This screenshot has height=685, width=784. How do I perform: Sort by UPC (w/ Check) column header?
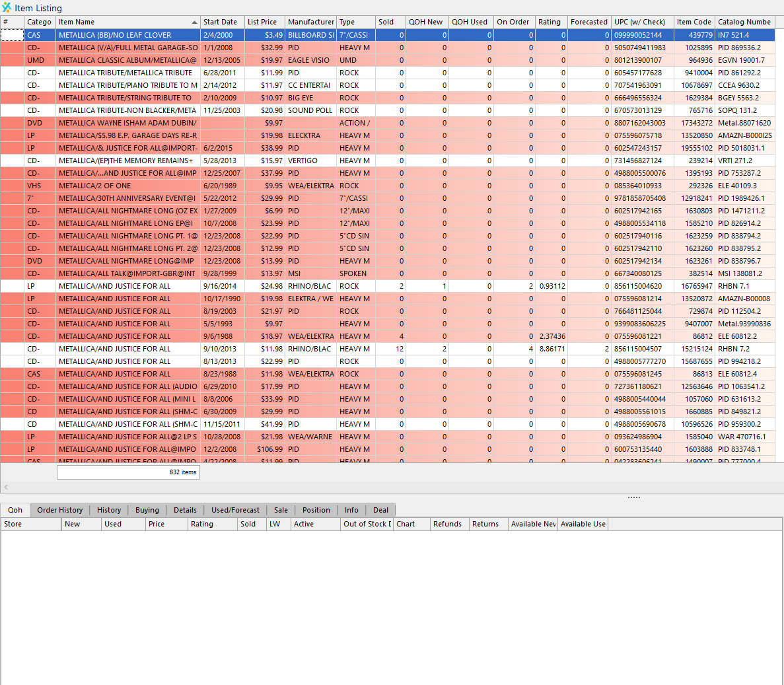tap(642, 22)
